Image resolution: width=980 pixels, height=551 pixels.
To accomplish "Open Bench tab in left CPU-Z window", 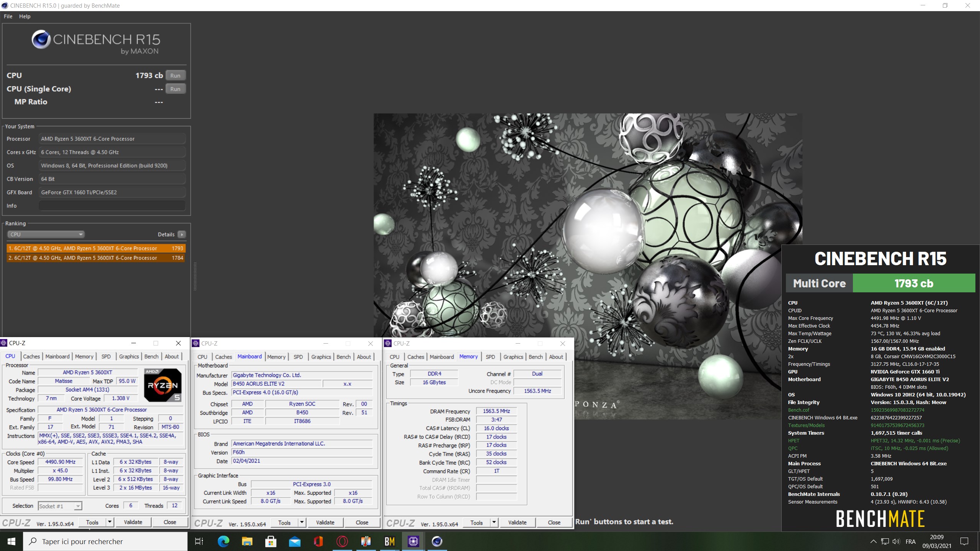I will click(x=151, y=357).
